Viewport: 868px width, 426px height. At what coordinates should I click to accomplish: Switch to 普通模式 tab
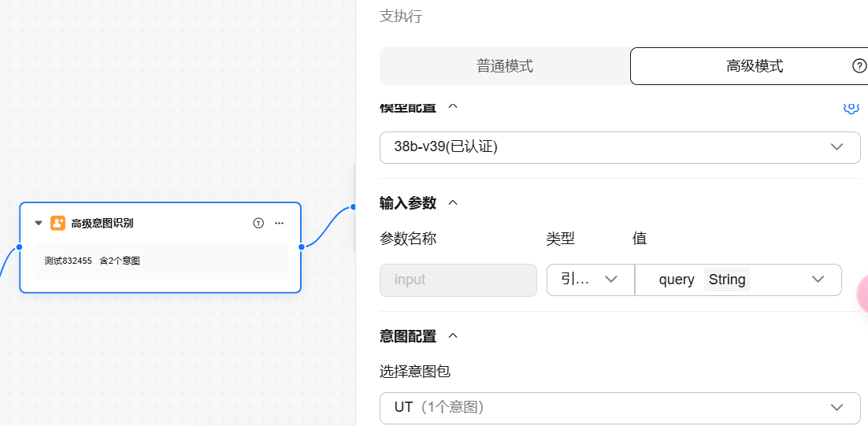click(x=505, y=66)
